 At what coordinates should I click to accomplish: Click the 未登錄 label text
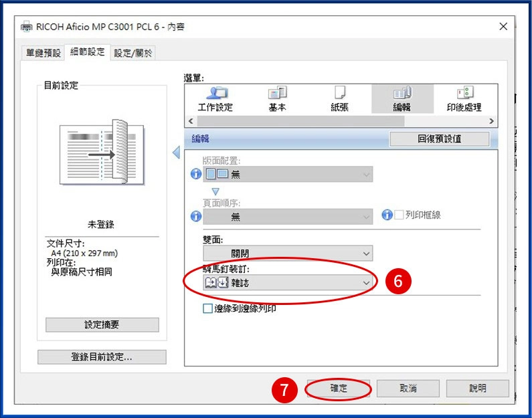[x=101, y=224]
